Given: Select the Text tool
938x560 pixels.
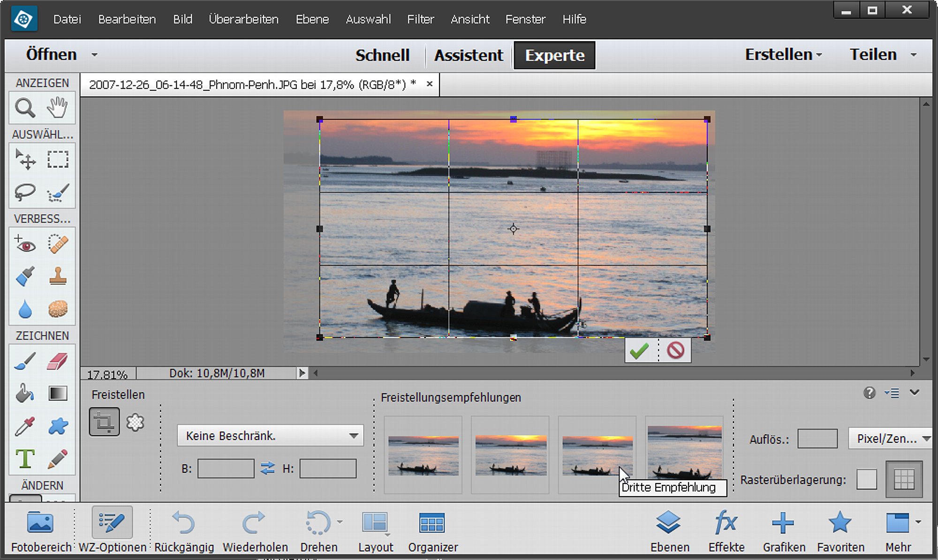Looking at the screenshot, I should pos(25,458).
